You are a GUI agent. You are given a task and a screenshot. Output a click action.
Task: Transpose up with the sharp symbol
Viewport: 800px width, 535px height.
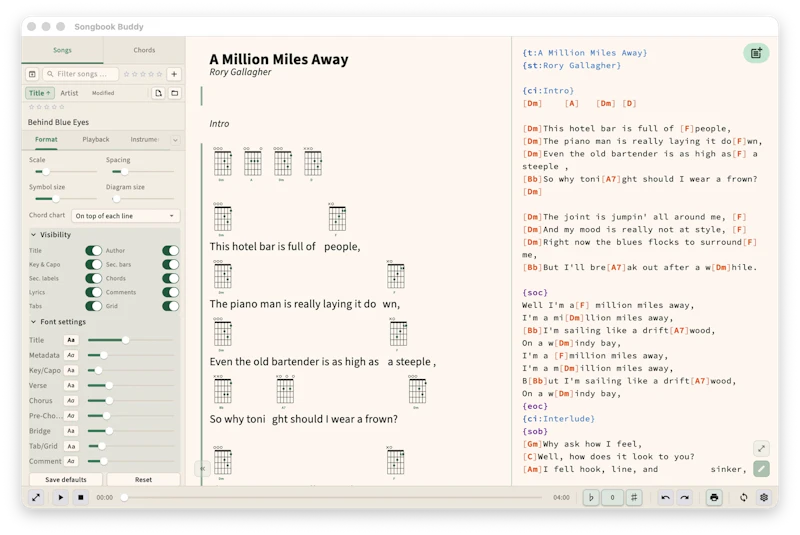(634, 497)
